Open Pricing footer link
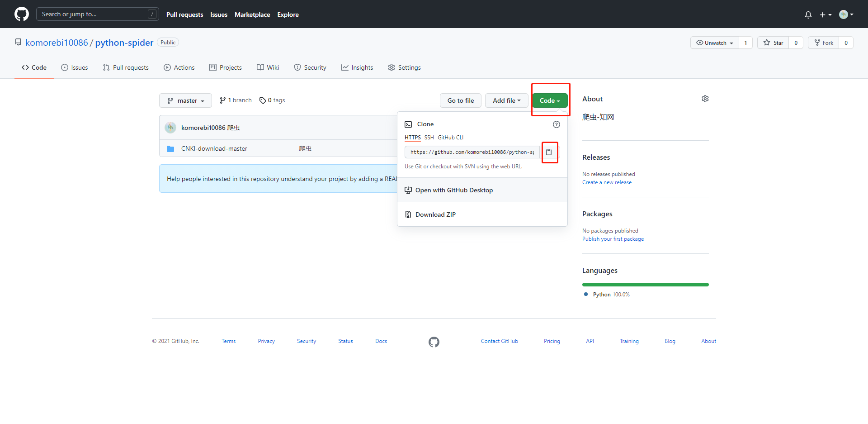Screen dimensions: 868x424 pos(552,341)
